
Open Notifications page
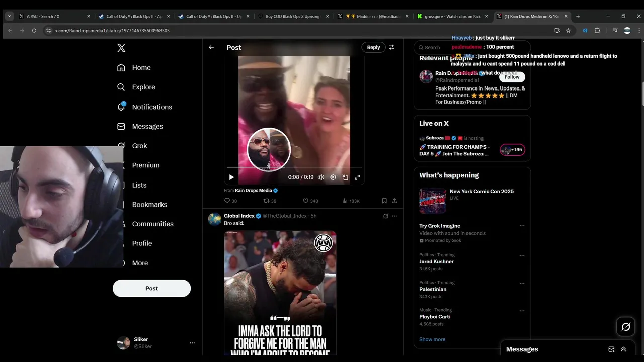coord(144,107)
